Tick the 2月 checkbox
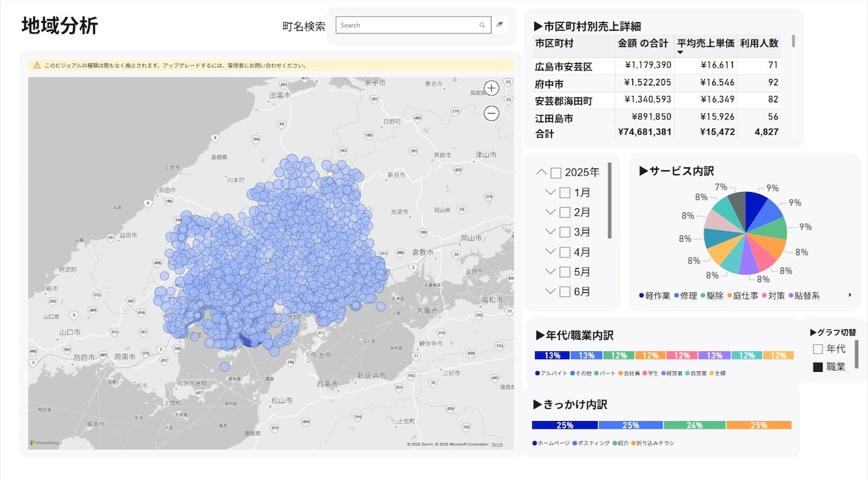This screenshot has height=480, width=868. [565, 212]
